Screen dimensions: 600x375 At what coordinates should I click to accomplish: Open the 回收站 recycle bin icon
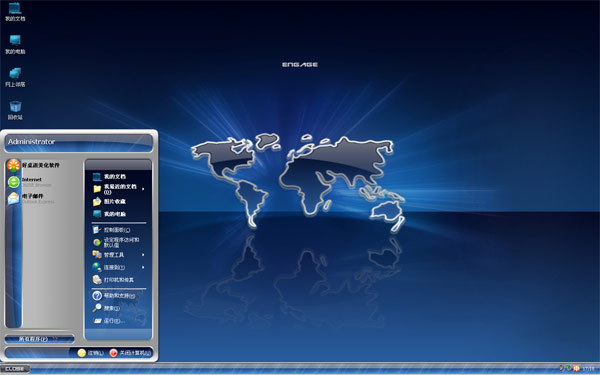[x=15, y=111]
